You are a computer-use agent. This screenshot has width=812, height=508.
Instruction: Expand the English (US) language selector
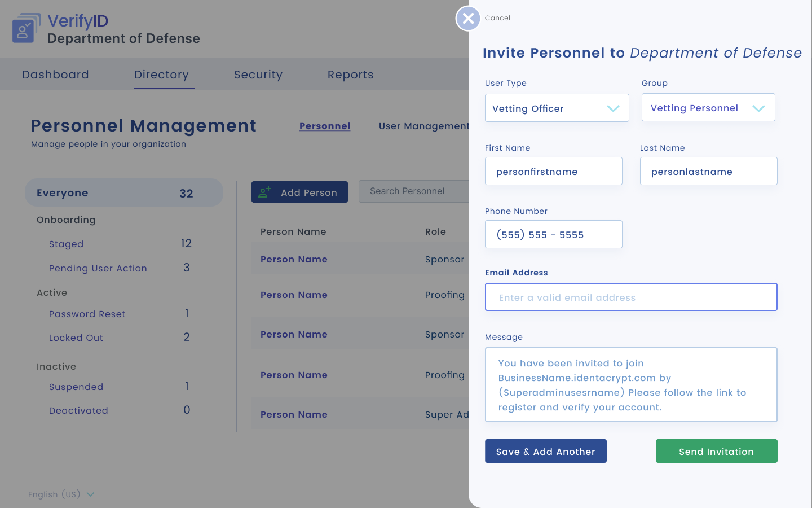pos(61,494)
